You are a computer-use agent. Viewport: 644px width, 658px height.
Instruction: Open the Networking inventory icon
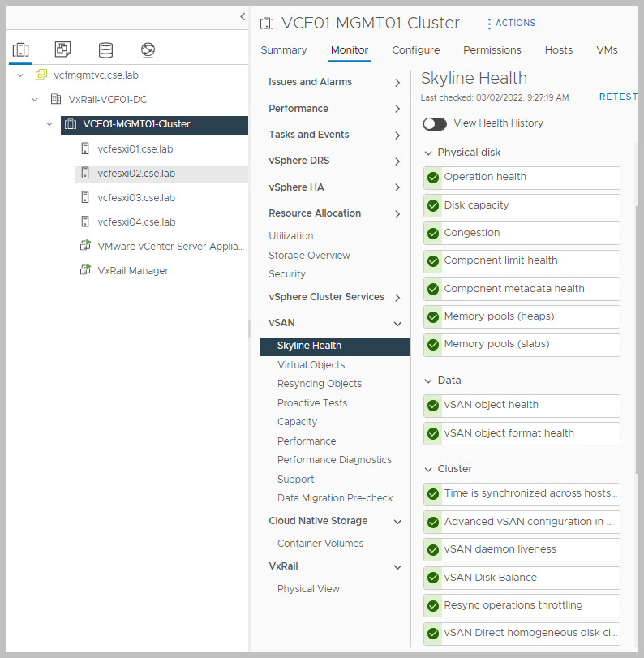[147, 50]
